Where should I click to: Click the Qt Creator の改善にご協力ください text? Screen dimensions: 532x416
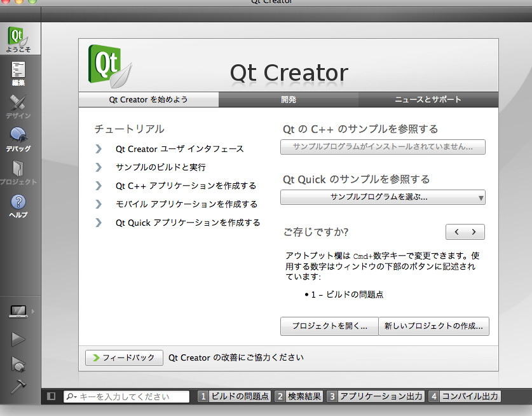[x=236, y=357]
